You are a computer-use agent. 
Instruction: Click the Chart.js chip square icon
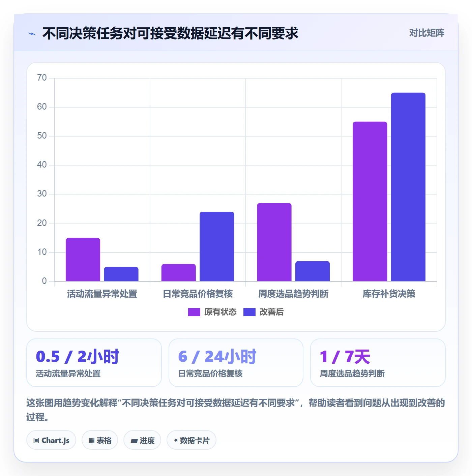pyautogui.click(x=36, y=441)
